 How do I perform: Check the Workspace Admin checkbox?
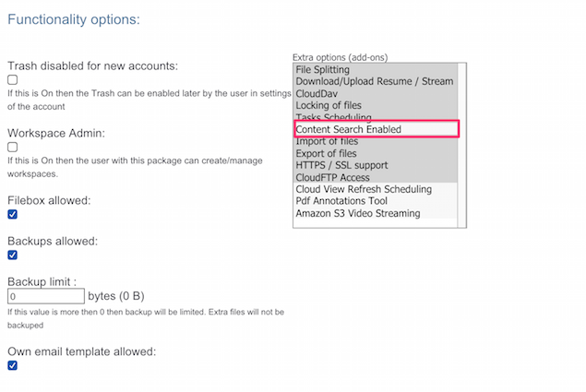13,147
